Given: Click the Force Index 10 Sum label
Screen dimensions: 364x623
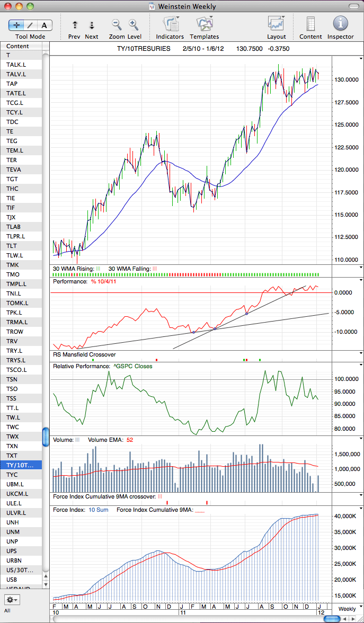Looking at the screenshot, I should tap(81, 510).
